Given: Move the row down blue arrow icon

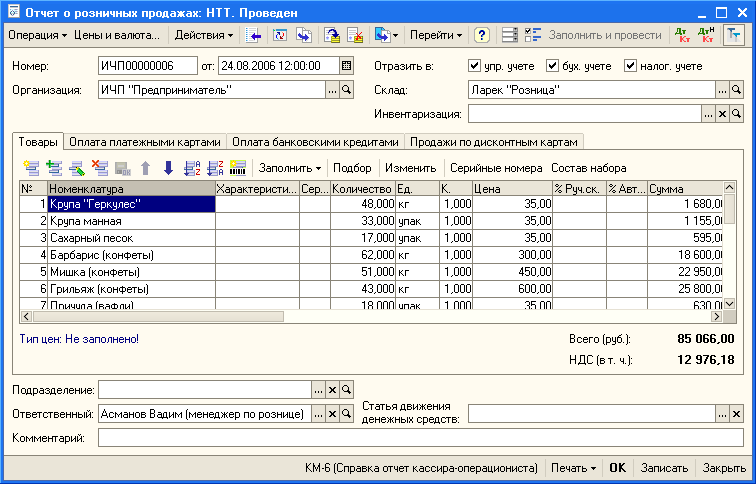Looking at the screenshot, I should [x=168, y=168].
